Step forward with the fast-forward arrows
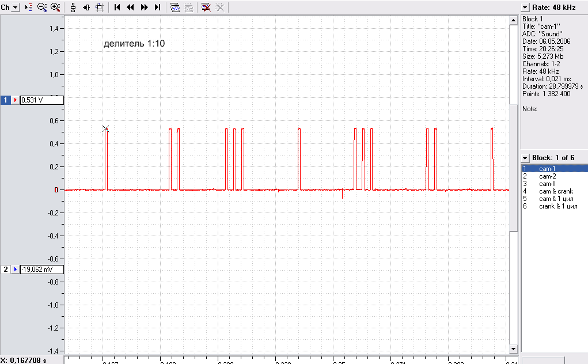Viewport: 588px width, 364px height. (x=144, y=7)
